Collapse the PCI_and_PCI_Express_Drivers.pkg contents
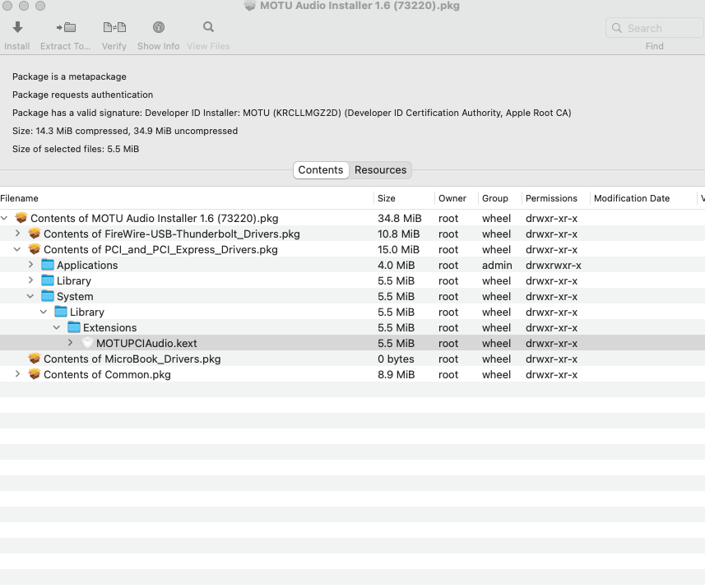705x588 pixels. click(x=18, y=250)
